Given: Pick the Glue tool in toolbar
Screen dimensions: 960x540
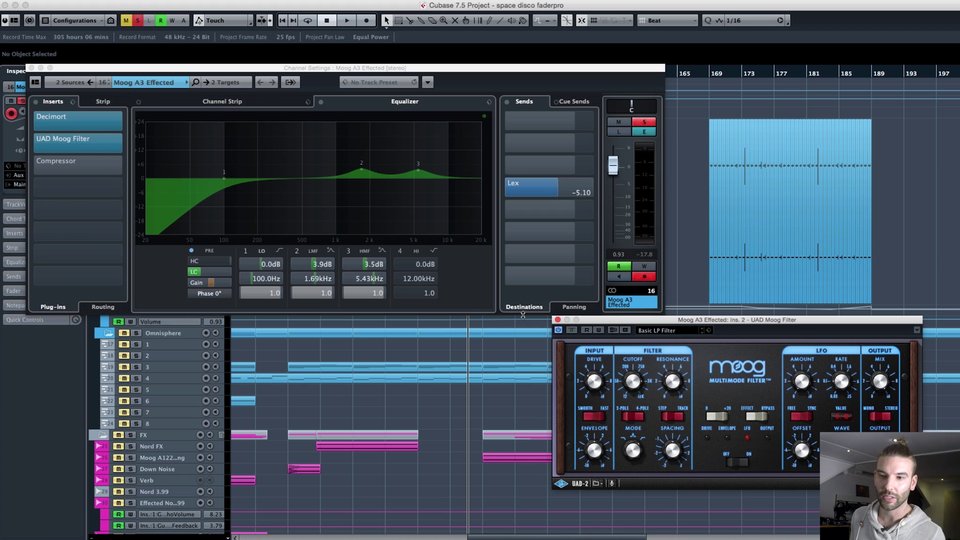Looking at the screenshot, I should [421, 20].
